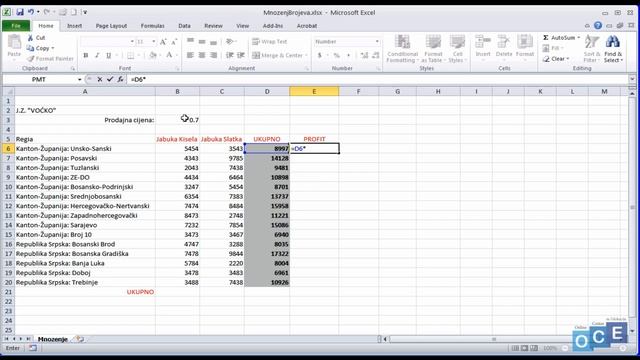The width and height of the screenshot is (640, 360).
Task: Open Cell Styles gallery
Action: click(457, 49)
